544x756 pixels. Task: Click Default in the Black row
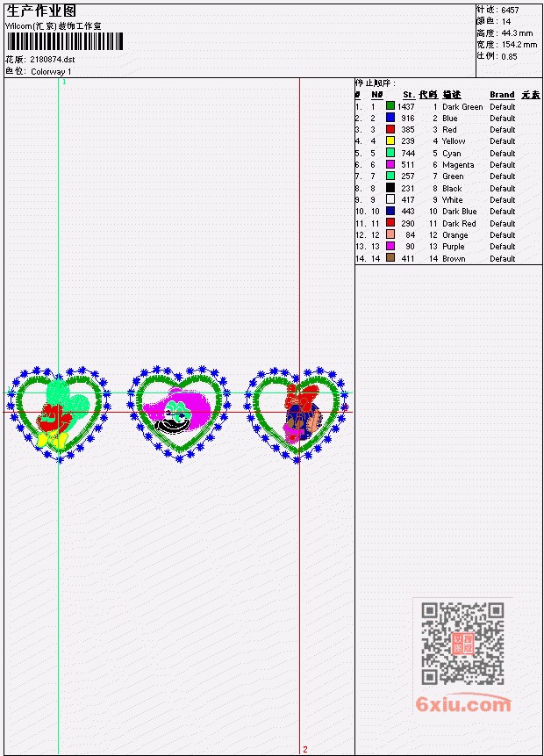pos(503,189)
